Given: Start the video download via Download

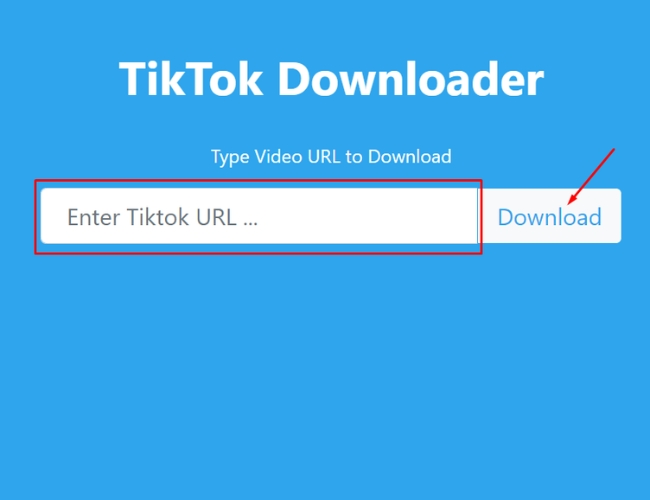Looking at the screenshot, I should 550,216.
